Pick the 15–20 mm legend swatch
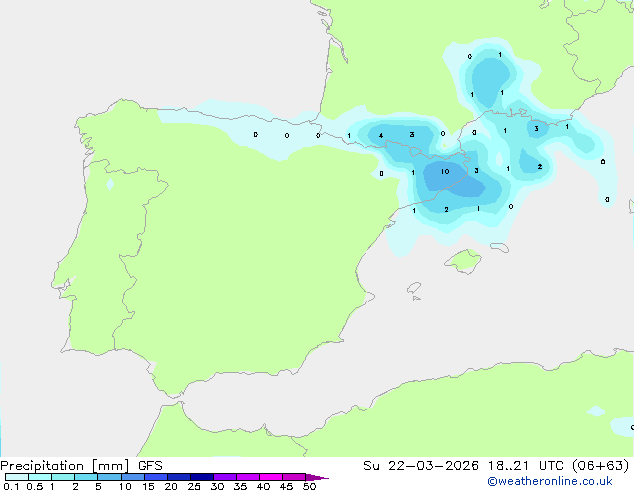 tap(156, 477)
